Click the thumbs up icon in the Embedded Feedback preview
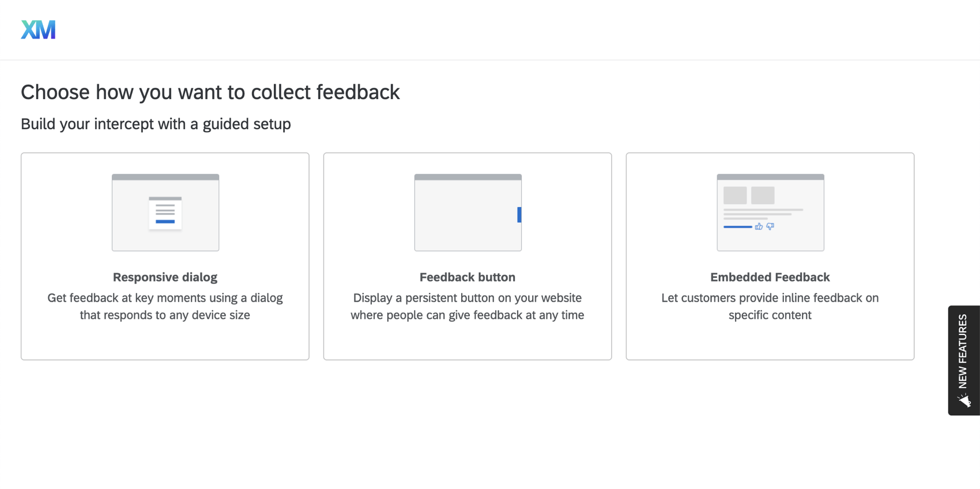 point(759,227)
